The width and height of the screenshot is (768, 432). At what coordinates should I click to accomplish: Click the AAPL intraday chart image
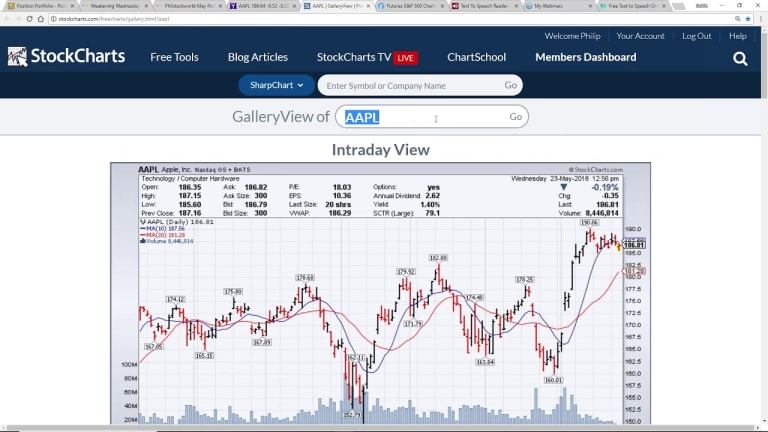381,293
